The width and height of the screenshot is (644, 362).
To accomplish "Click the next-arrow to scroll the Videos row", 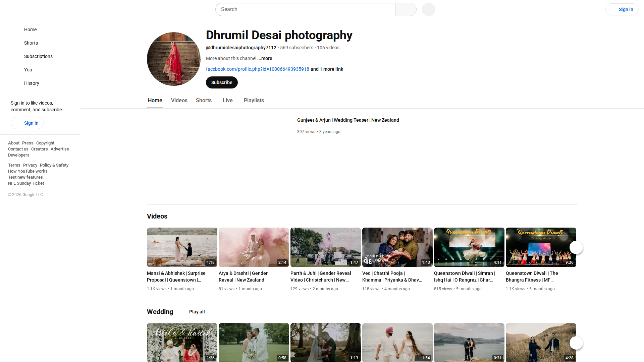I will tap(576, 247).
